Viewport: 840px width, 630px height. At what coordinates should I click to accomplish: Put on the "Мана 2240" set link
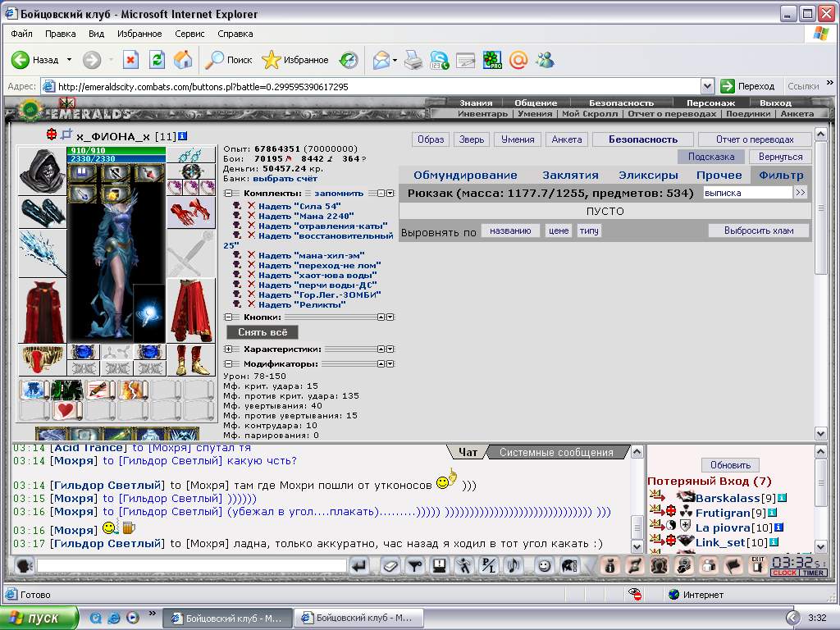[306, 216]
